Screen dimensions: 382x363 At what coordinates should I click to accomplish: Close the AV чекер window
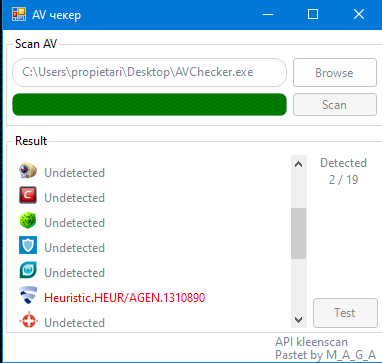[x=359, y=14]
